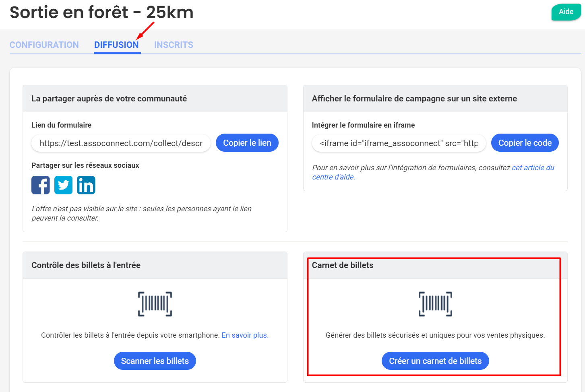Select the DIFFUSION tab

116,45
